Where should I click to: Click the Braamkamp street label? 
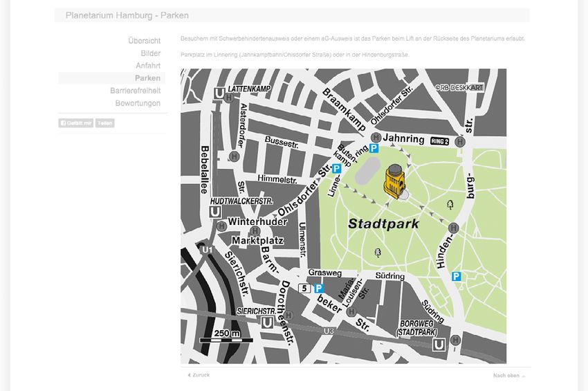click(344, 109)
